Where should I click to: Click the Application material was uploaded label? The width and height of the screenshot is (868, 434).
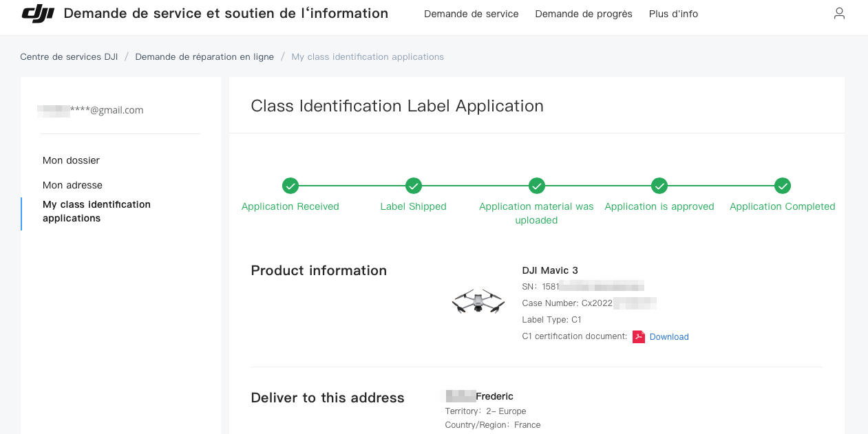click(536, 213)
